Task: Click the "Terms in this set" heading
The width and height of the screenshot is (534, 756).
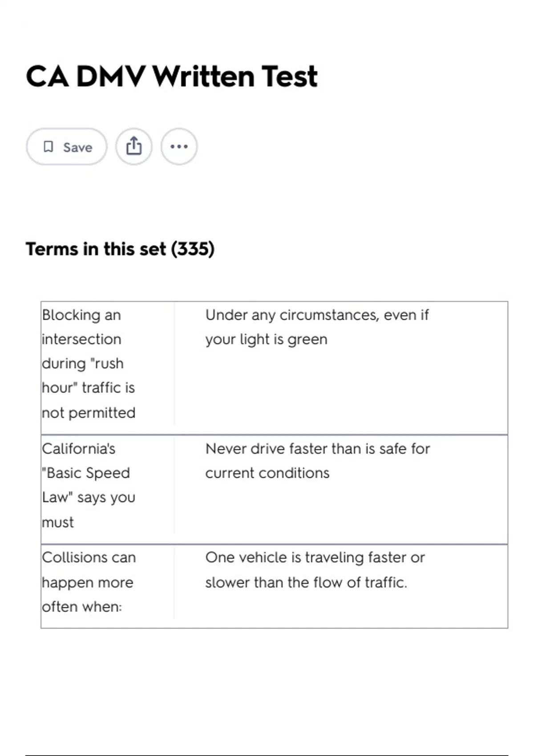Action: pos(96,249)
